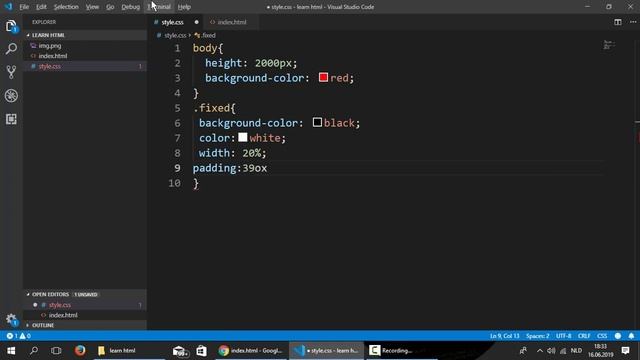
Task: Click the NLD input language indicator
Action: click(576, 351)
